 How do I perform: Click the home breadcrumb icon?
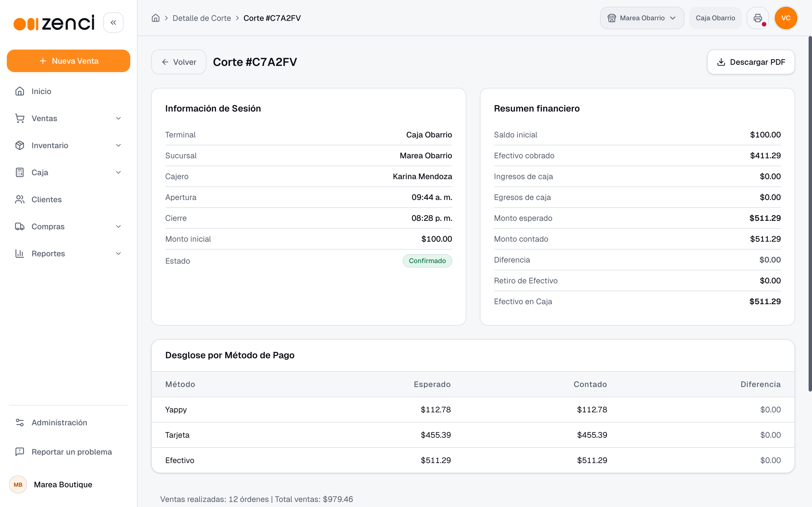(155, 18)
